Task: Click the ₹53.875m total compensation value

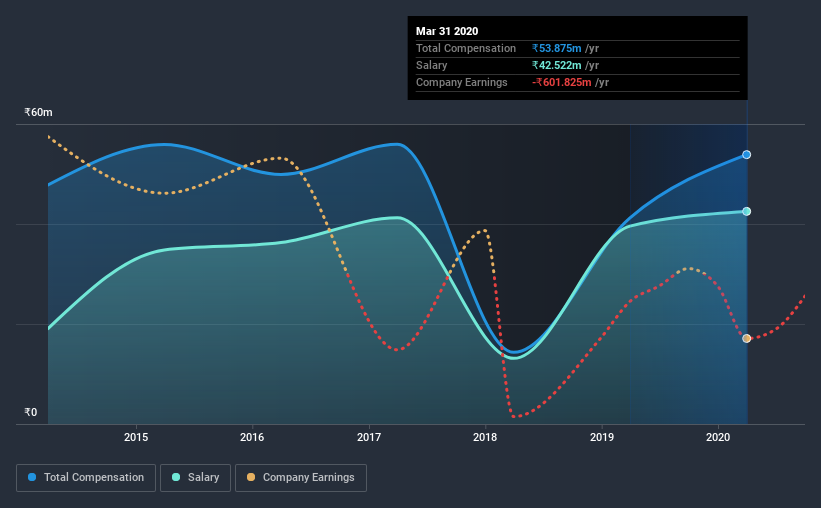Action: (x=557, y=48)
